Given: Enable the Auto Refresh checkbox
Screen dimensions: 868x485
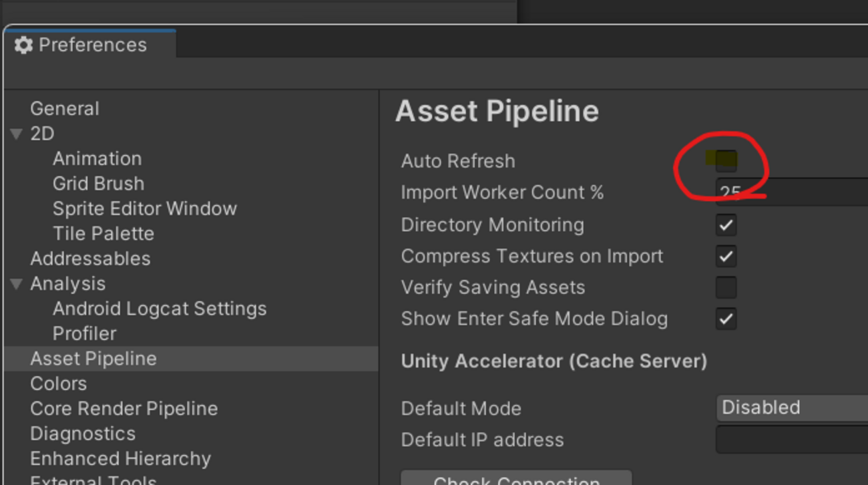Looking at the screenshot, I should 726,160.
